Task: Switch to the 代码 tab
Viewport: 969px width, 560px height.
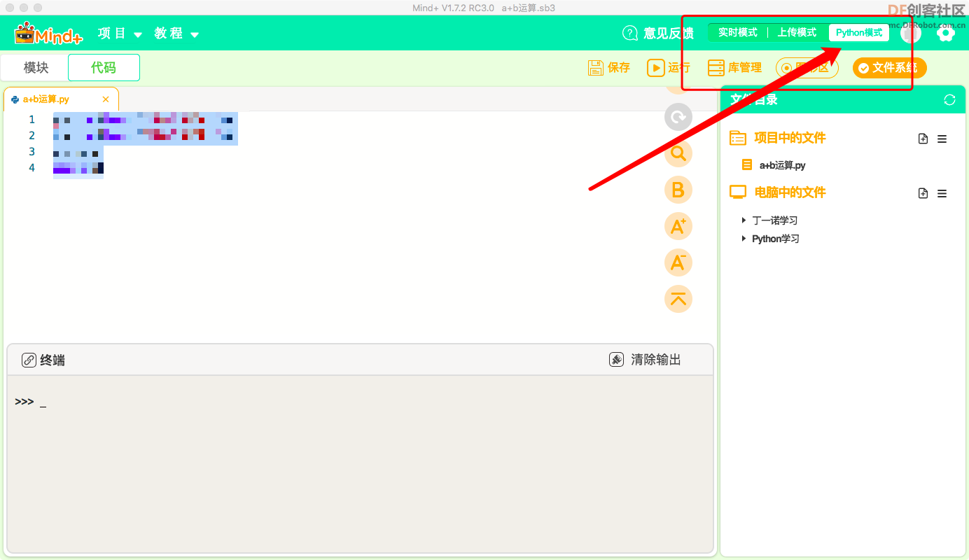Action: point(104,68)
